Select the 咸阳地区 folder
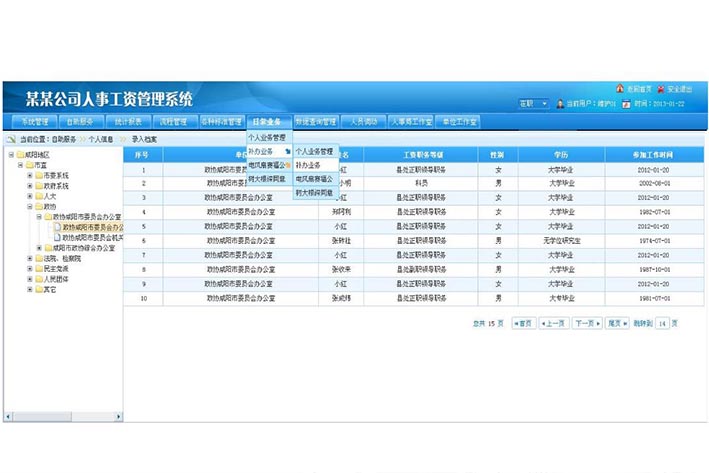Viewport: 709px width, 473px height. pyautogui.click(x=33, y=155)
